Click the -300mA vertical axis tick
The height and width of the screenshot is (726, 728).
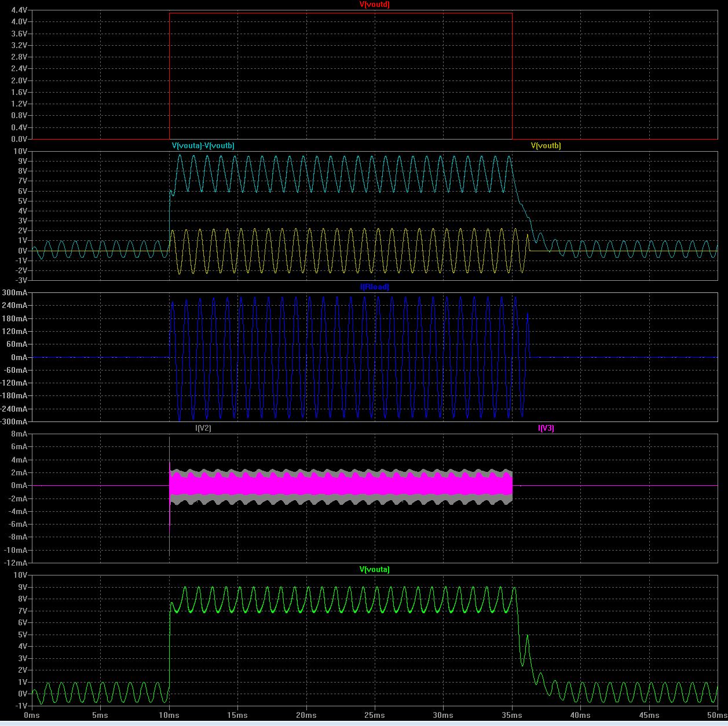click(14, 421)
